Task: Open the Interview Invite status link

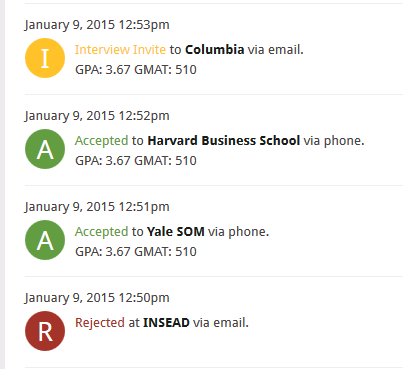Action: [x=120, y=50]
